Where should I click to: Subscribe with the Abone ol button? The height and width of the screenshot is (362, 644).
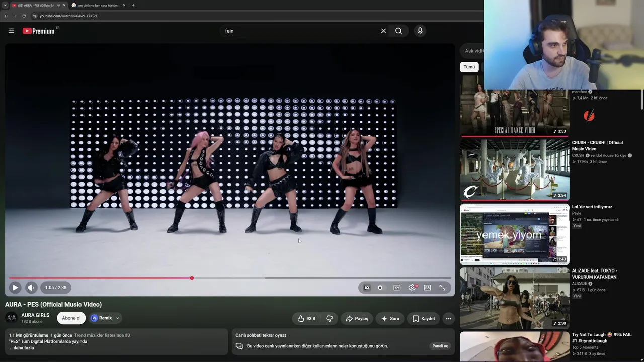pyautogui.click(x=71, y=318)
